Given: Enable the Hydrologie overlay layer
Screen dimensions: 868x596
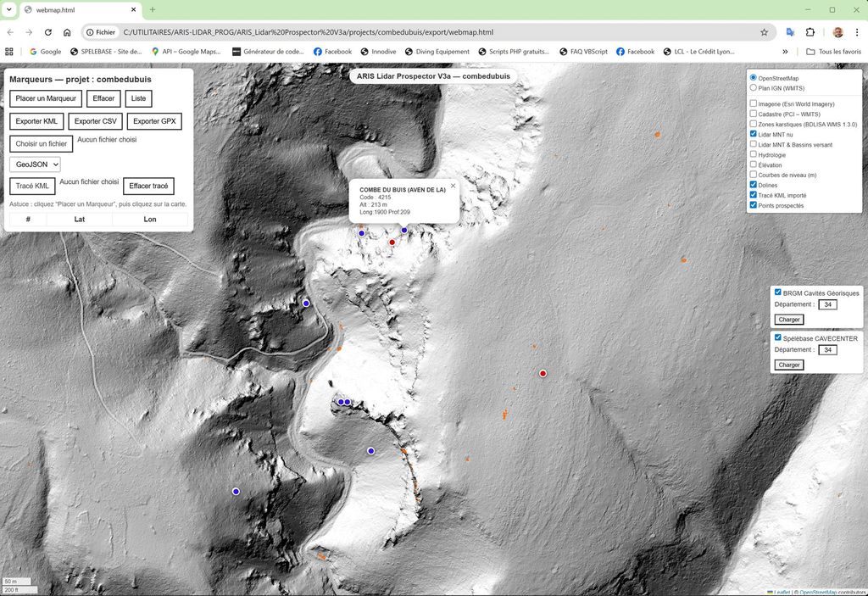Looking at the screenshot, I should 754,154.
